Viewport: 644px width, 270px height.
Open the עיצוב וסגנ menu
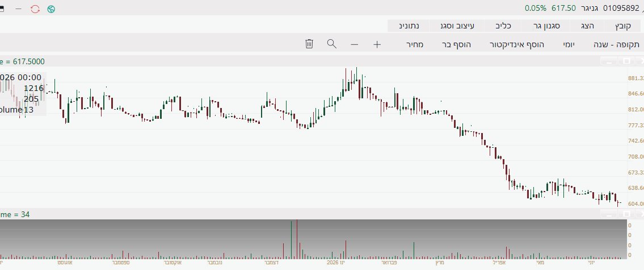pyautogui.click(x=456, y=26)
